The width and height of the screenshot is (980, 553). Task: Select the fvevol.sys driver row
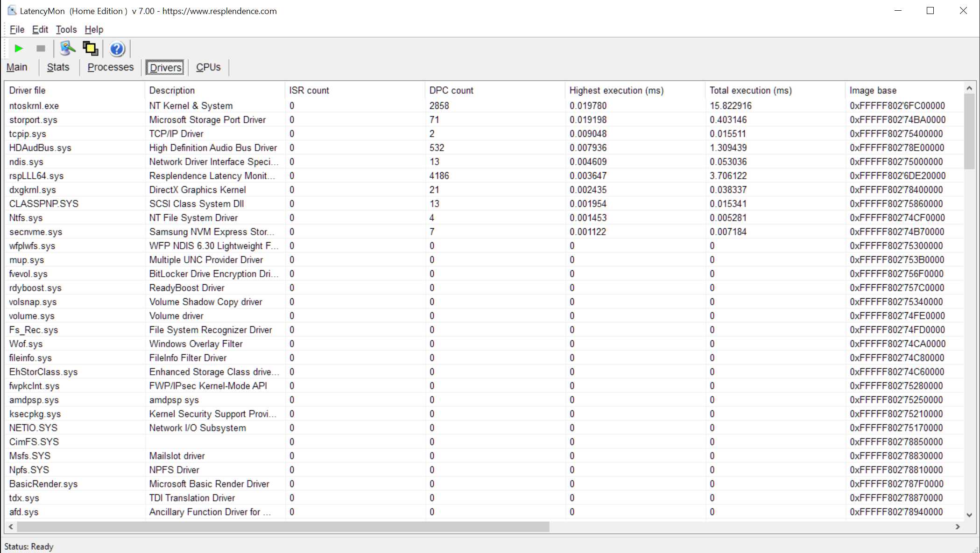click(484, 274)
